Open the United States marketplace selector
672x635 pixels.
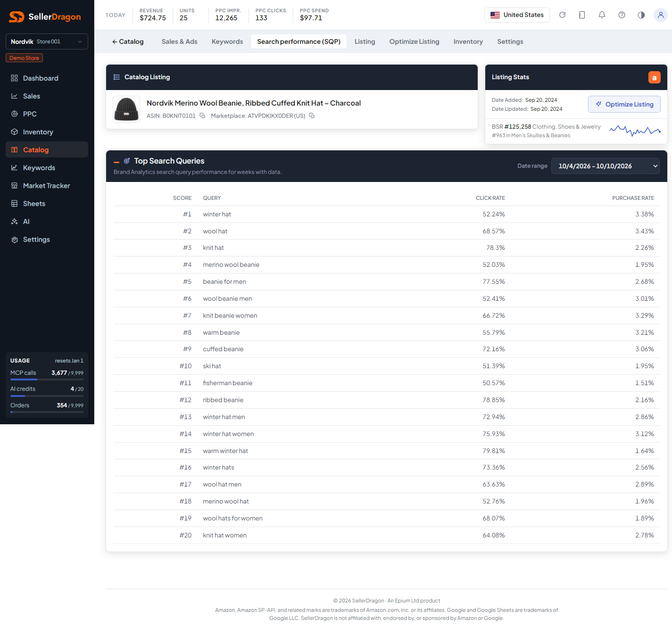(x=517, y=15)
